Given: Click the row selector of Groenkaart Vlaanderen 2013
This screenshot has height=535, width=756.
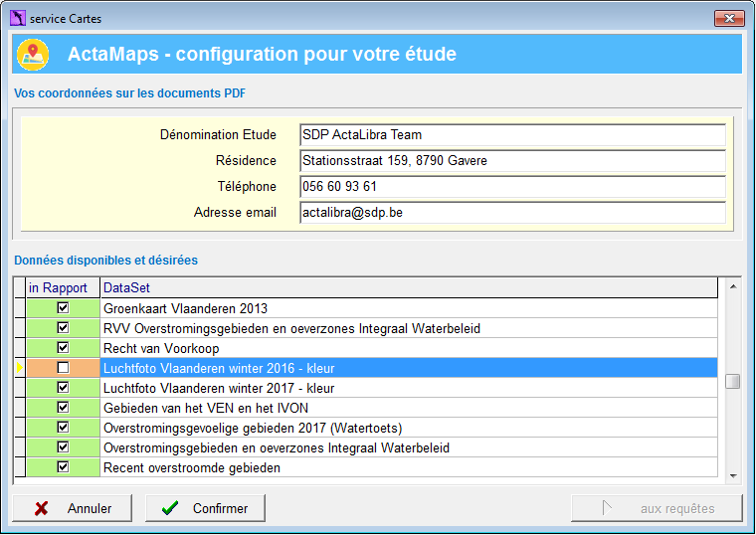Looking at the screenshot, I should [20, 308].
